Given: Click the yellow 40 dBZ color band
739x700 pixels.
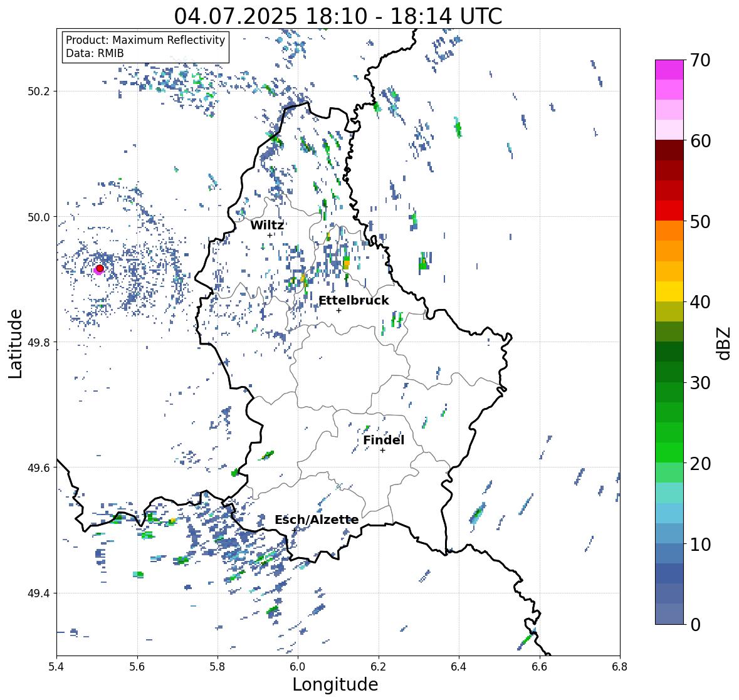Looking at the screenshot, I should coord(669,291).
